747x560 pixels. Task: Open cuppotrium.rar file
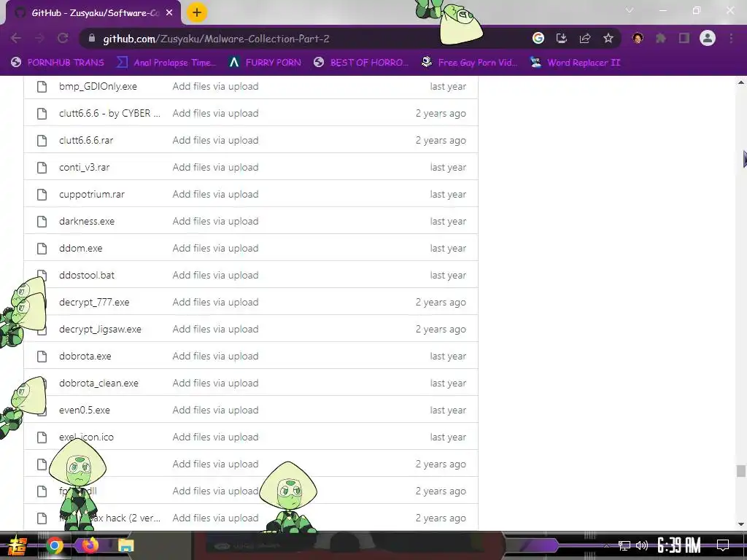pos(92,194)
